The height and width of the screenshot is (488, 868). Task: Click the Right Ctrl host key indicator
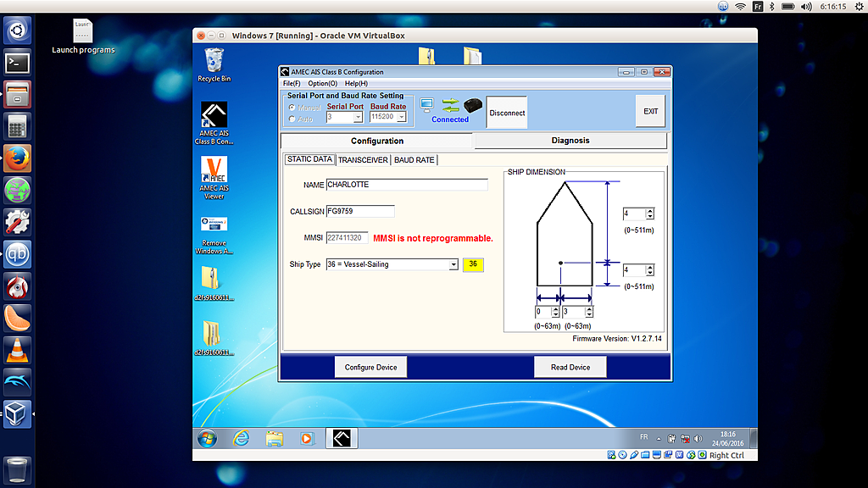[726, 455]
